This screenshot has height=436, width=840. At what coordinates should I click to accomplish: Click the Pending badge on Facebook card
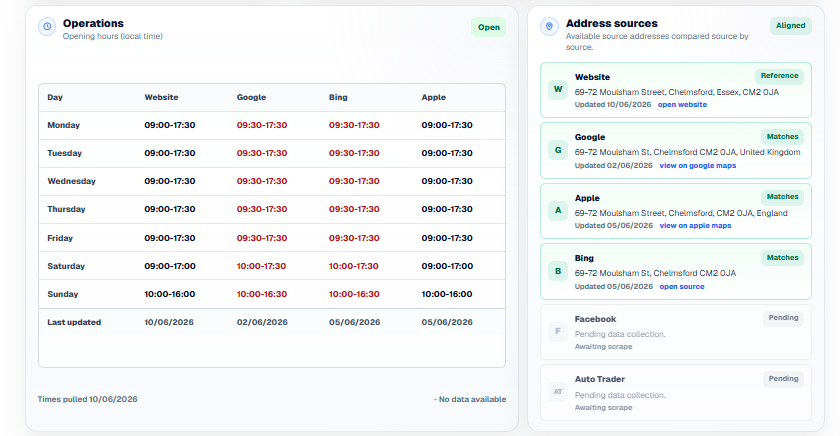coord(783,318)
